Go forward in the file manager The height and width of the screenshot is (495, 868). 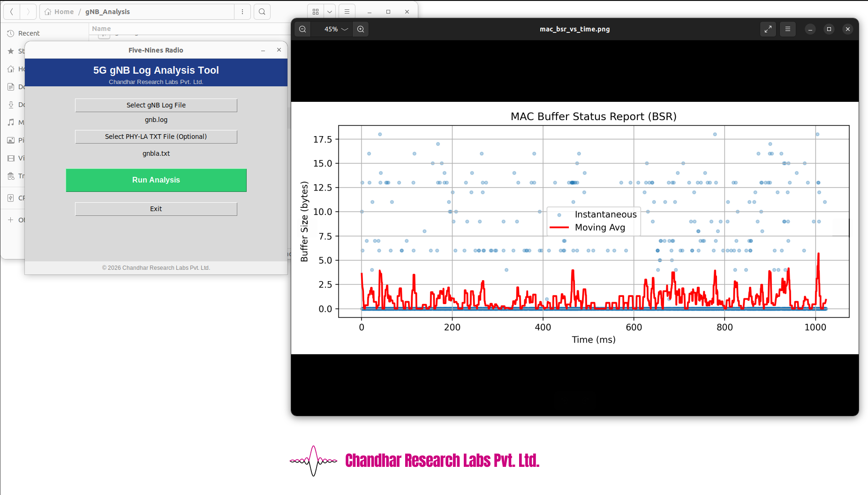pyautogui.click(x=28, y=12)
